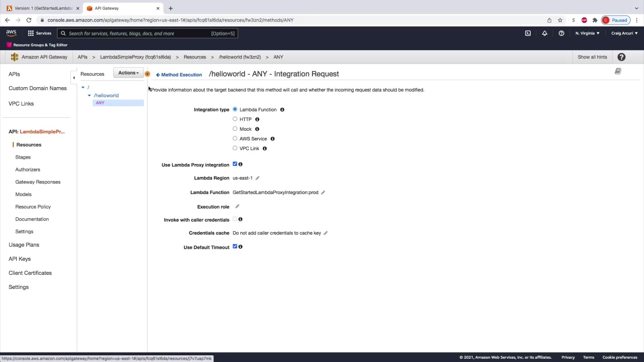Toggle Invoke with caller credentials checkbox
644x362 pixels.
235,219
